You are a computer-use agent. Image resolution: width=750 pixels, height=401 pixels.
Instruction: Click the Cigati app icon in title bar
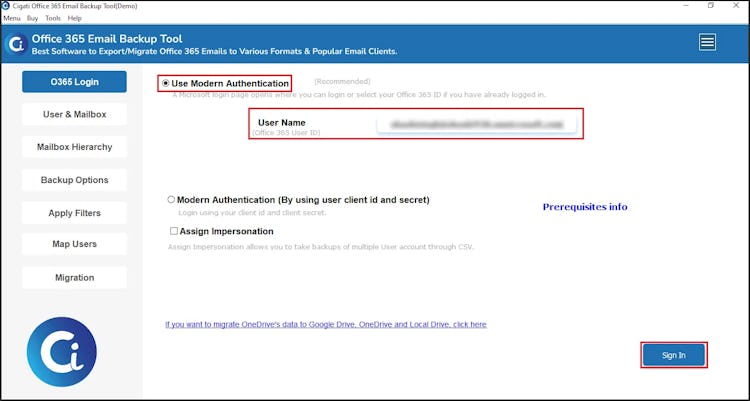point(6,6)
